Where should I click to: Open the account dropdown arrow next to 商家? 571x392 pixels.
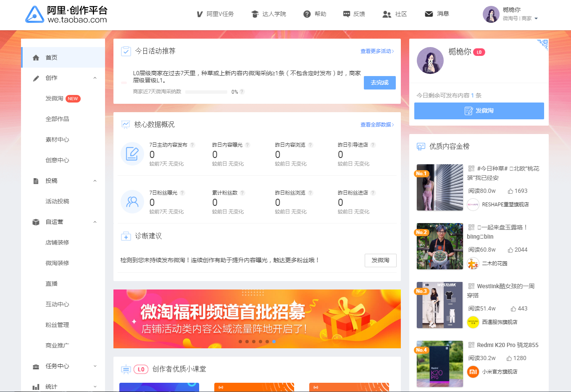tap(536, 18)
